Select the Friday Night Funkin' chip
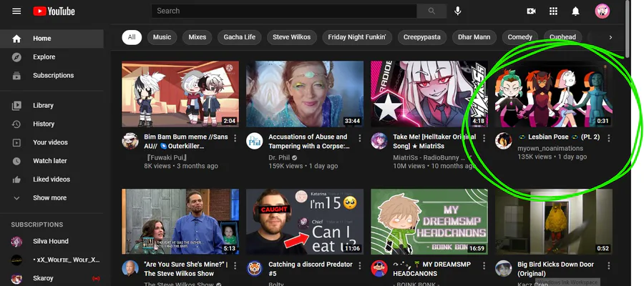The width and height of the screenshot is (644, 286). coord(357,37)
